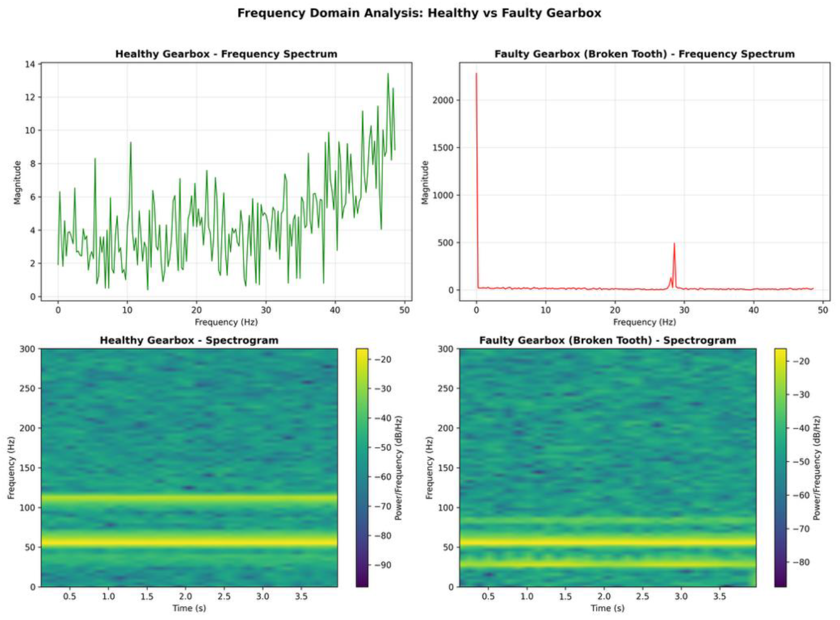Click the yellow band near 28 Hz in faulty spectrogram
This screenshot has width=840, height=620.
[x=608, y=564]
